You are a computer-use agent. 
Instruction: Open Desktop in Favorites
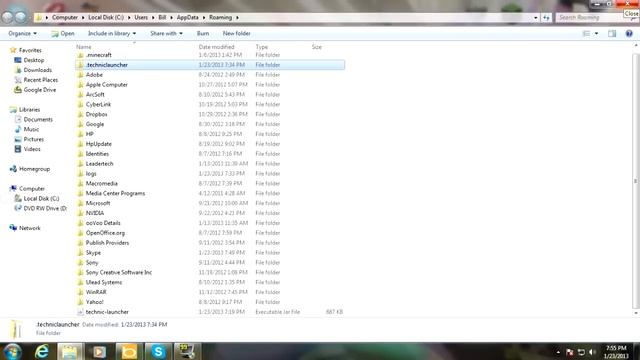click(29, 60)
